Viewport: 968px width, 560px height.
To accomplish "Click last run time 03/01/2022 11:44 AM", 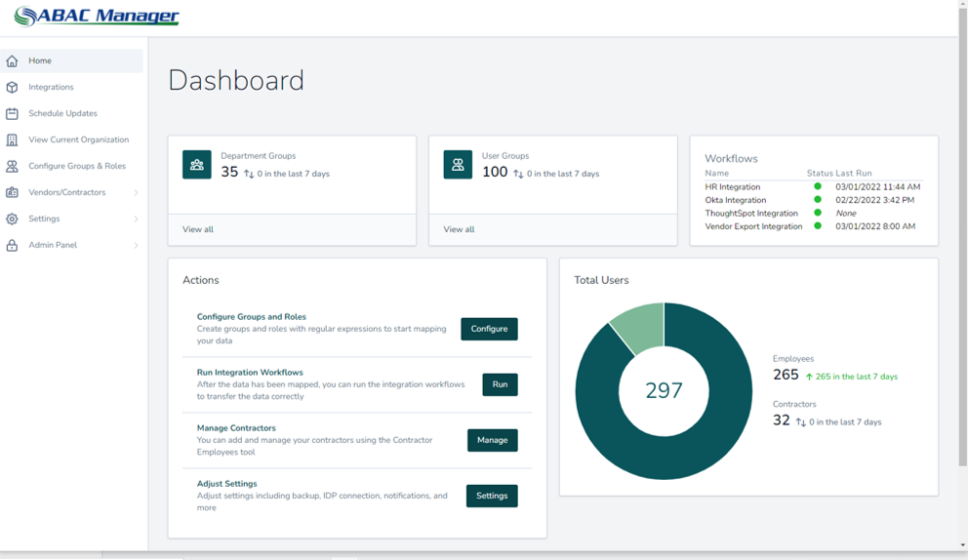I will [x=878, y=186].
